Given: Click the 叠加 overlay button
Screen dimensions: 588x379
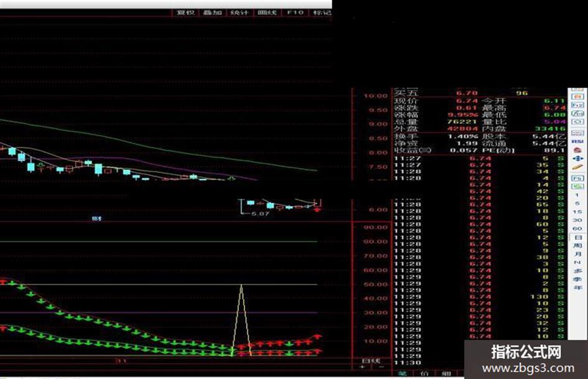Looking at the screenshot, I should 213,12.
